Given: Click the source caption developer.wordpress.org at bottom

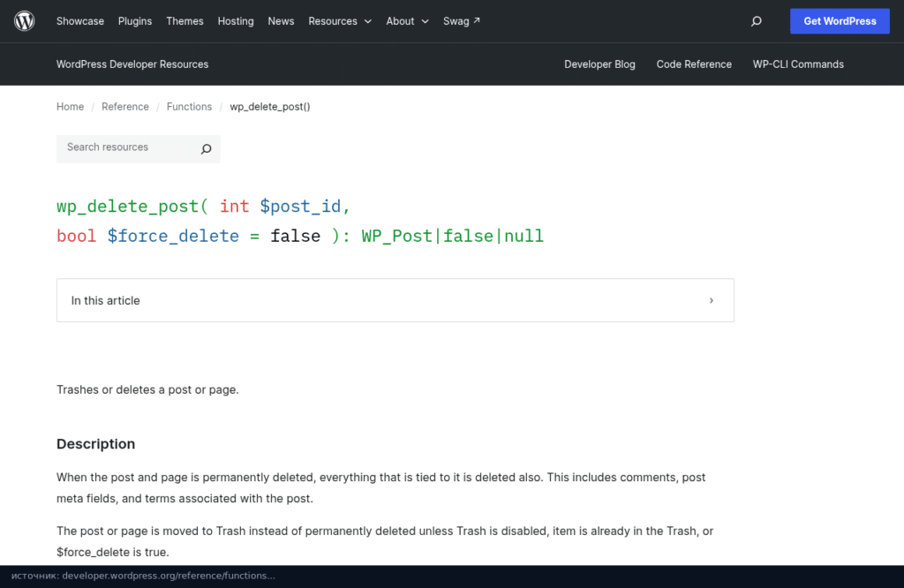Looking at the screenshot, I should (x=143, y=576).
